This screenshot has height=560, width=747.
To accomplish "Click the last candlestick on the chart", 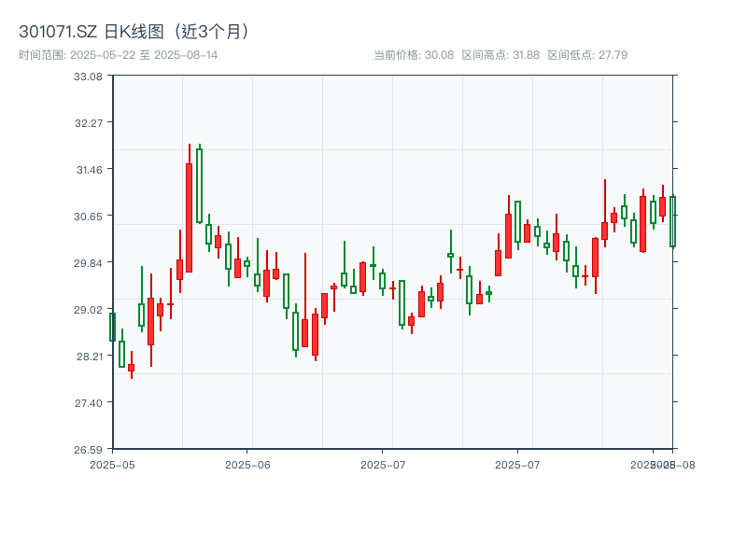I will (674, 221).
